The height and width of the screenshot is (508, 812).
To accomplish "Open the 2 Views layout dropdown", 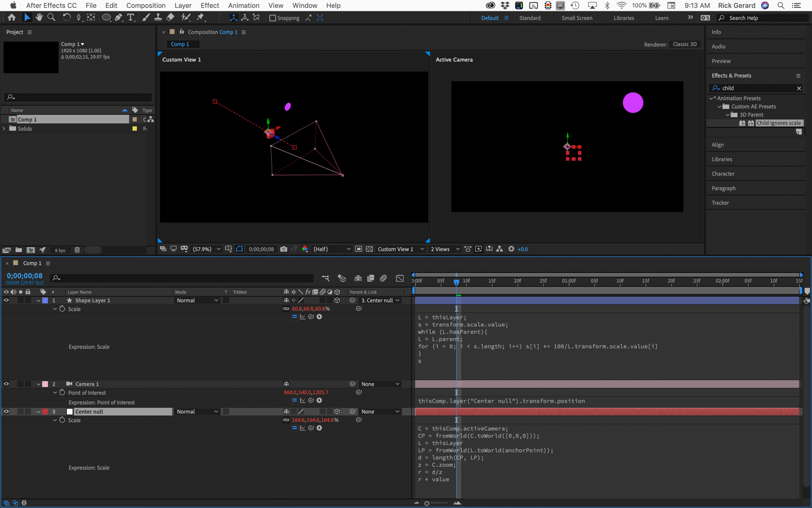I will point(445,249).
